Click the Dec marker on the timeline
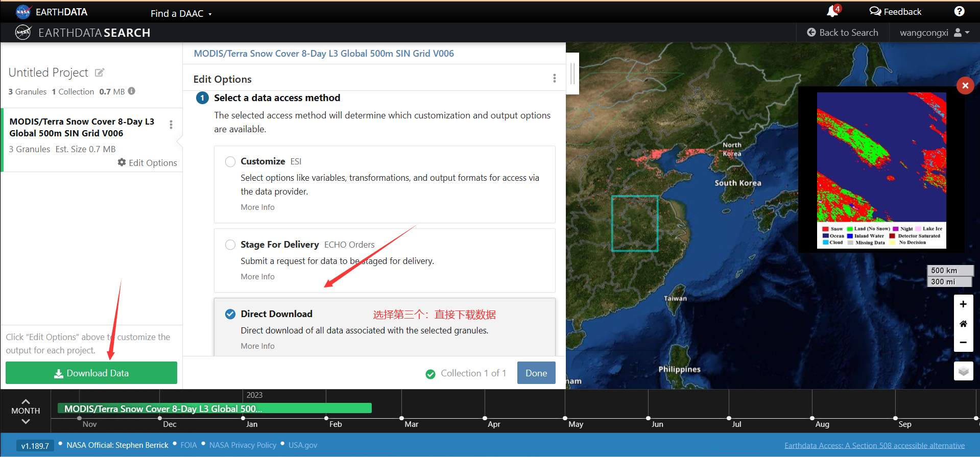Image resolution: width=980 pixels, height=457 pixels. [170, 424]
